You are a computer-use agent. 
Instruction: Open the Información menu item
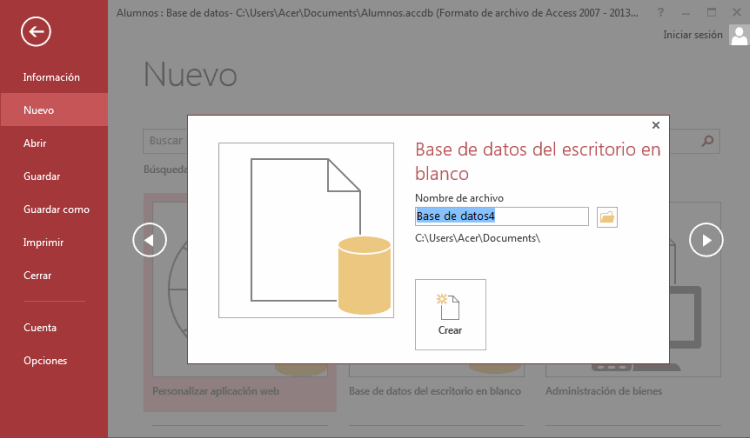pyautogui.click(x=51, y=77)
